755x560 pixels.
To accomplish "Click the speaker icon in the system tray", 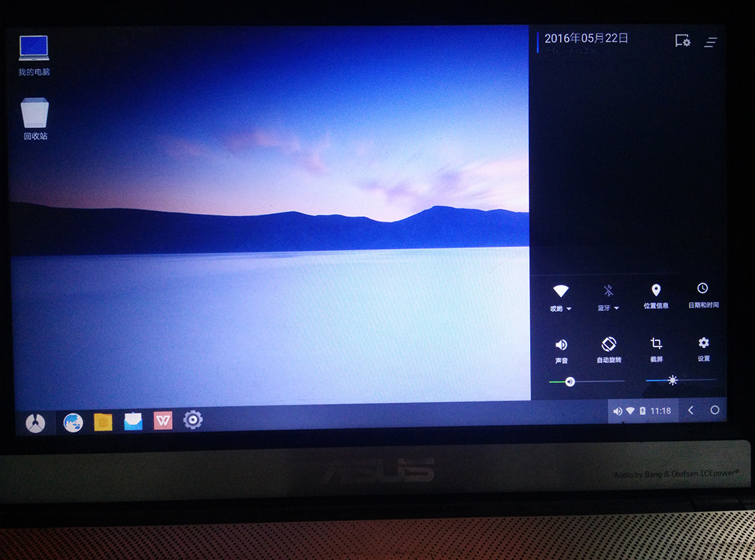I will [617, 411].
